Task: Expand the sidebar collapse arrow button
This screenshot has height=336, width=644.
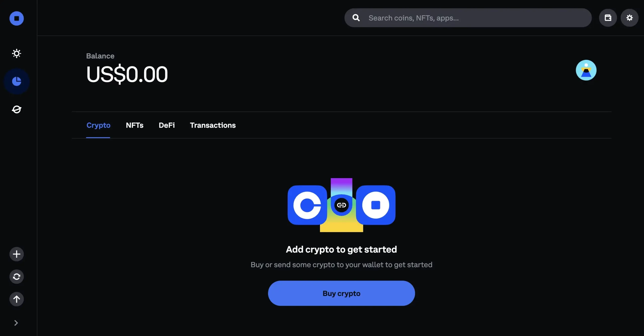Action: click(16, 323)
